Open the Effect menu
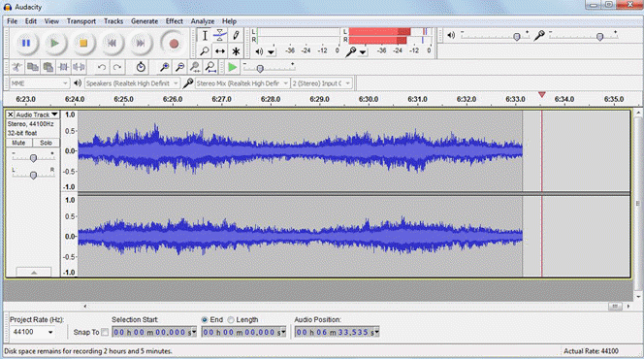644x359 pixels. coord(175,21)
